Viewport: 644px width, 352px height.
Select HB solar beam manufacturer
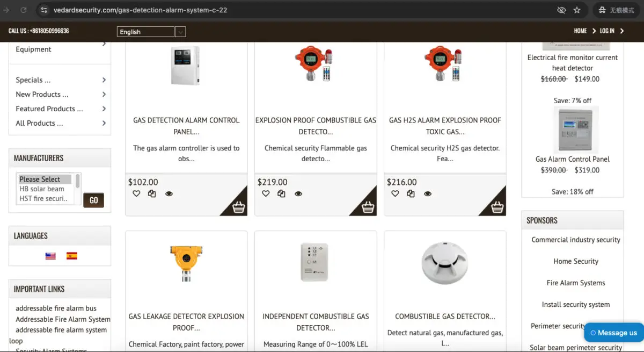click(42, 189)
